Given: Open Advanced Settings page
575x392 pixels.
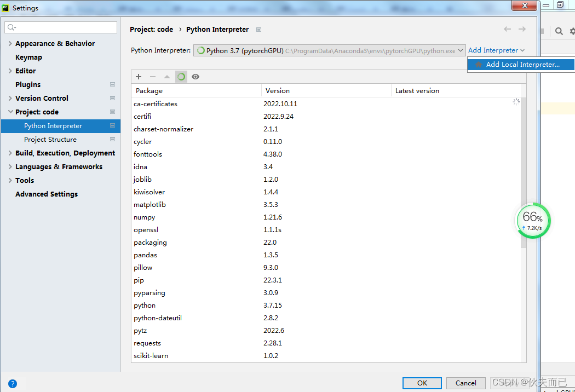Looking at the screenshot, I should (47, 194).
